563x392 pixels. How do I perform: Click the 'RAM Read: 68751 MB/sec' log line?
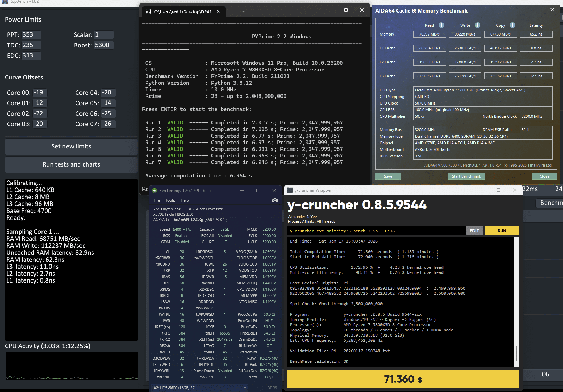[43, 239]
